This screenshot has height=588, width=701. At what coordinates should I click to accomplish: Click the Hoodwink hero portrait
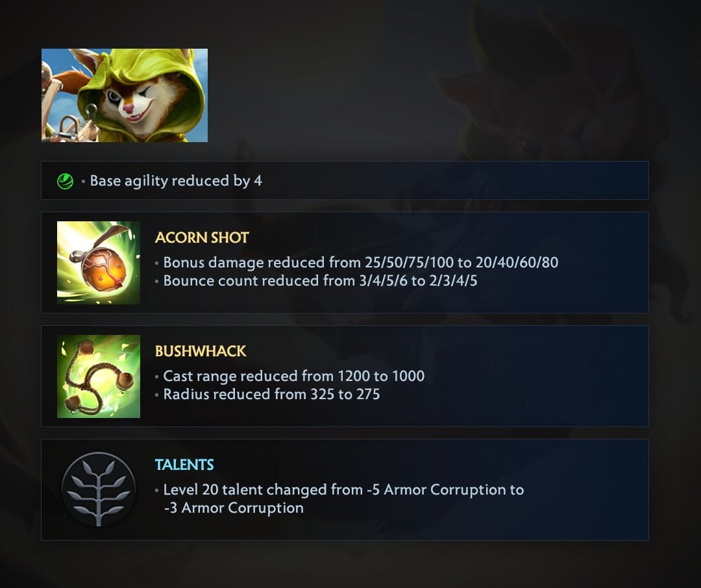(124, 95)
